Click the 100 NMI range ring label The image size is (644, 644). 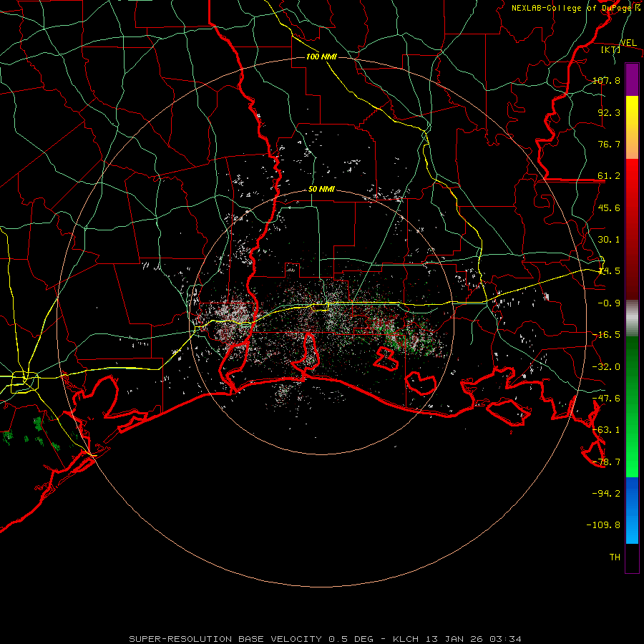coord(321,57)
